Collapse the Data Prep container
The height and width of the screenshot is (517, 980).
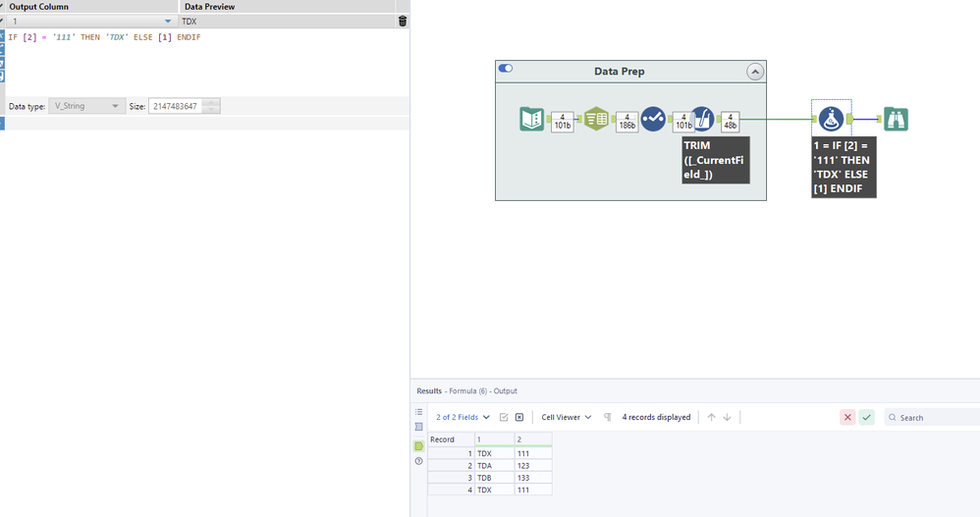[x=755, y=72]
